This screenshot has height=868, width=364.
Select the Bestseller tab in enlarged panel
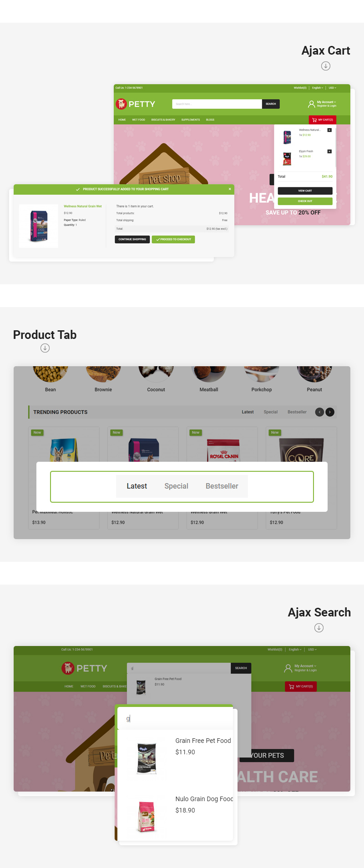[x=222, y=486]
